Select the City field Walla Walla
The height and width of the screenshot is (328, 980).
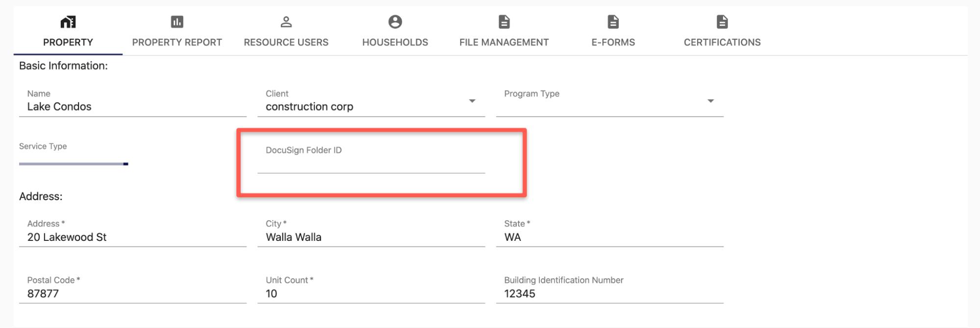[371, 237]
